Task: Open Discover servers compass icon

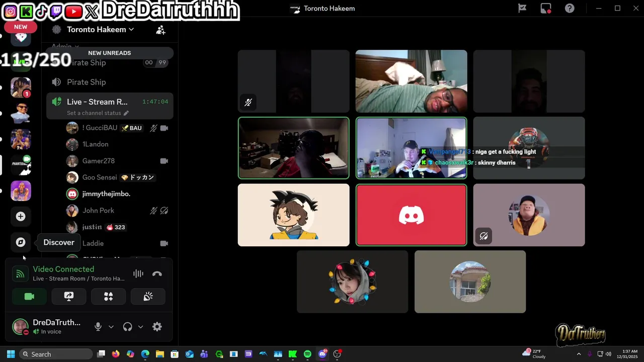Action: tap(21, 242)
